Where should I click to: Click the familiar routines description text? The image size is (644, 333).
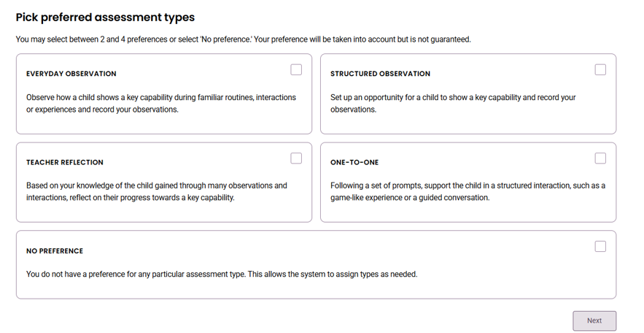[161, 104]
